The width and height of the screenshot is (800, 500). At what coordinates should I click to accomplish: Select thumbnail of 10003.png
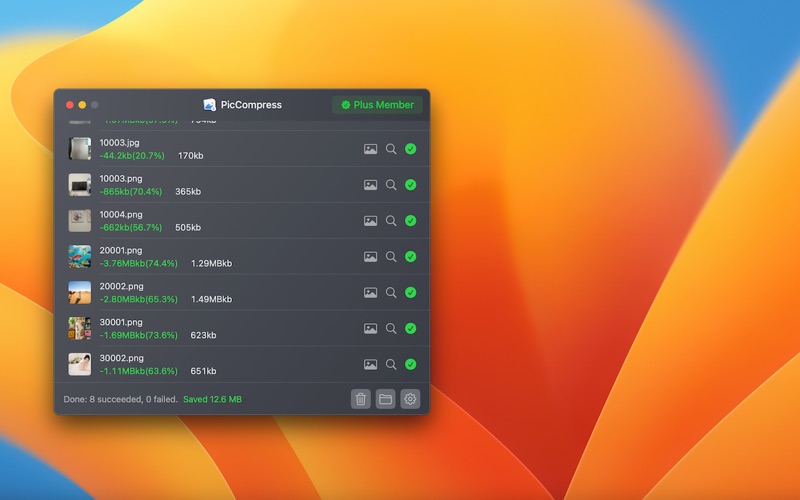[80, 185]
